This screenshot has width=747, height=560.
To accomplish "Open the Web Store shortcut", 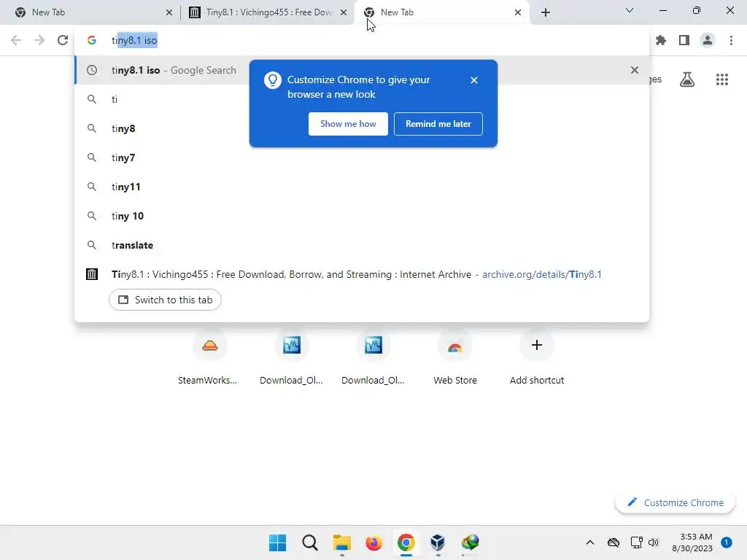I will point(455,359).
